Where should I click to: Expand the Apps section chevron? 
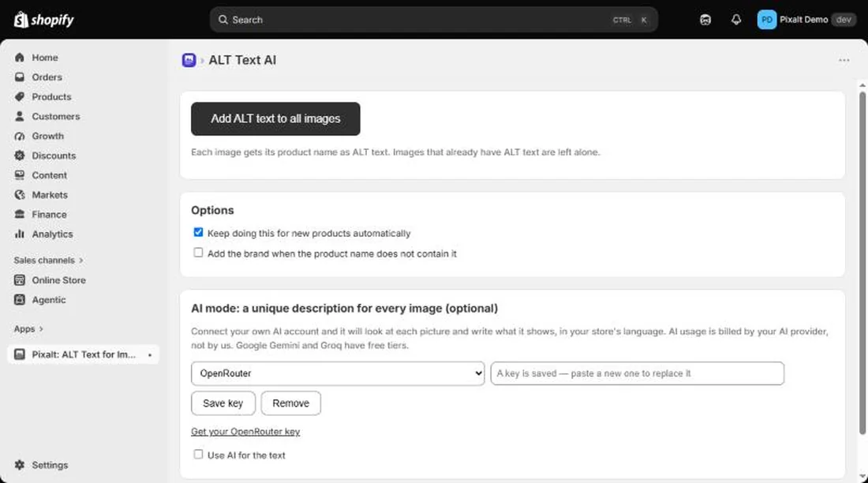pyautogui.click(x=41, y=329)
